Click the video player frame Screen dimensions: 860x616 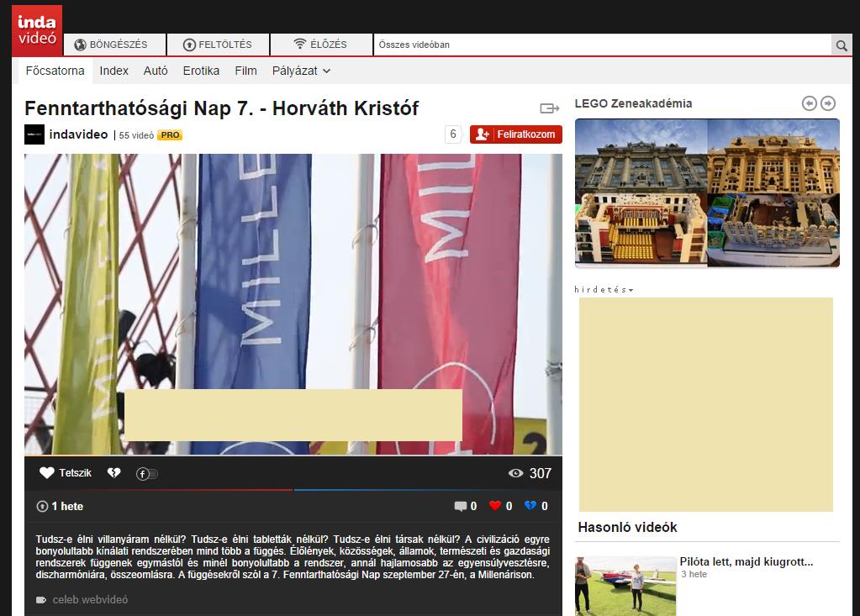(x=293, y=304)
